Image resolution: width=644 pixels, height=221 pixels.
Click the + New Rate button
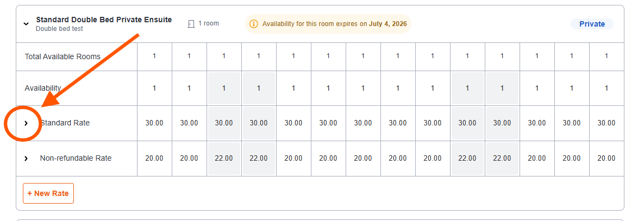coord(48,193)
